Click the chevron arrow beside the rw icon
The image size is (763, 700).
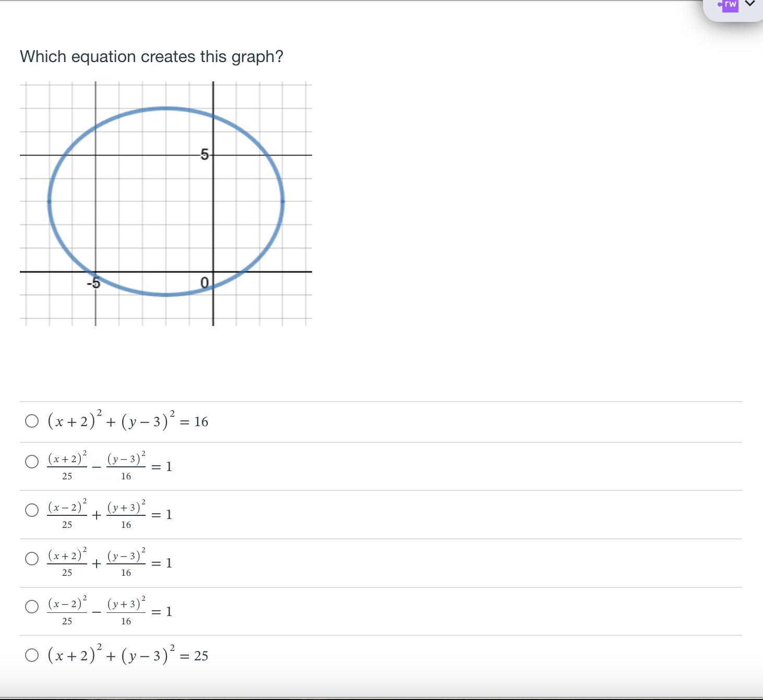[x=750, y=4]
